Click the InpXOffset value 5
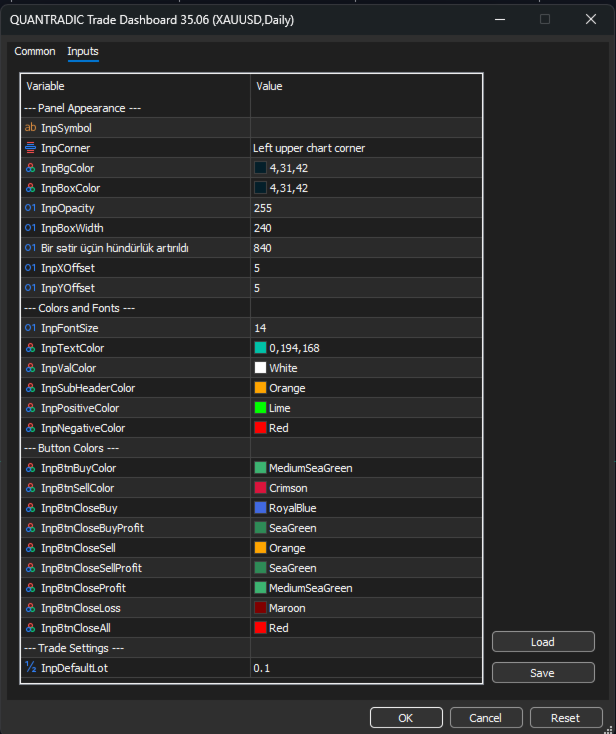Image resolution: width=616 pixels, height=734 pixels. click(x=367, y=268)
